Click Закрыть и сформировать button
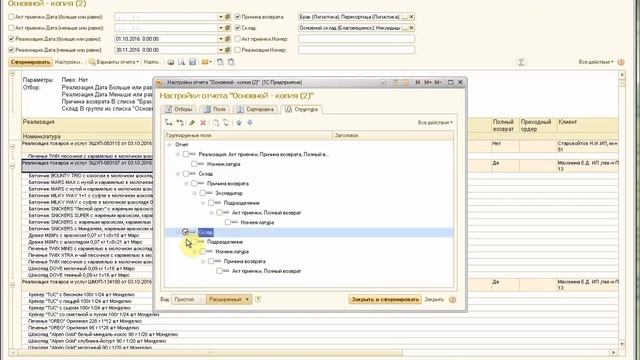The height and width of the screenshot is (360, 640). point(385,299)
